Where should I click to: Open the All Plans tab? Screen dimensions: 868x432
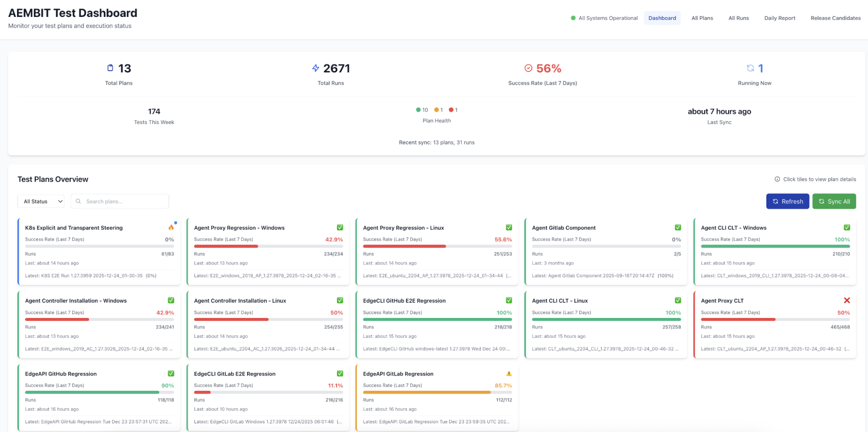point(702,18)
